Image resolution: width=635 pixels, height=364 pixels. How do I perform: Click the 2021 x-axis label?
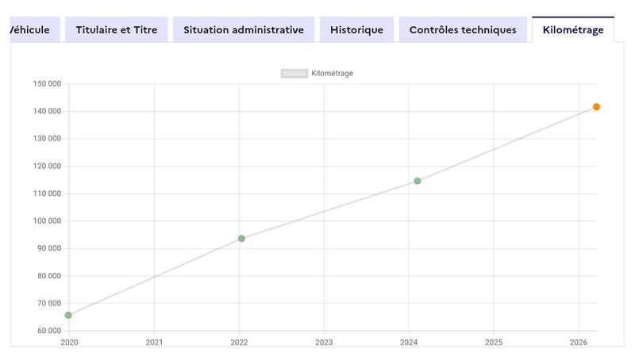tap(154, 342)
